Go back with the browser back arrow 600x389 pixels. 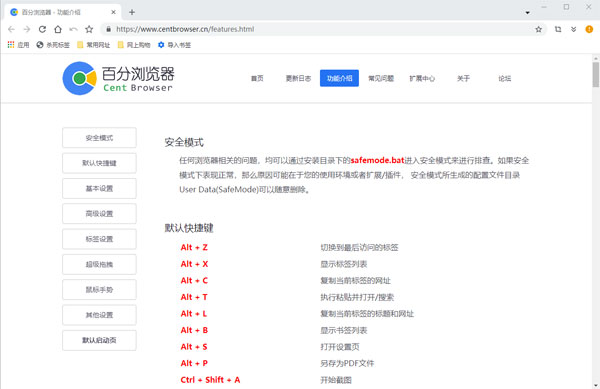pyautogui.click(x=11, y=29)
